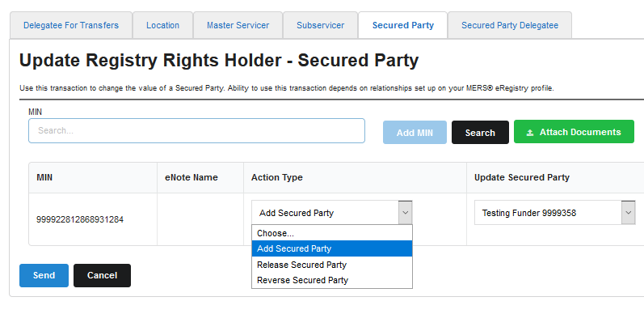Click the upload icon on Attach Documents
The image size is (644, 314).
pos(530,133)
